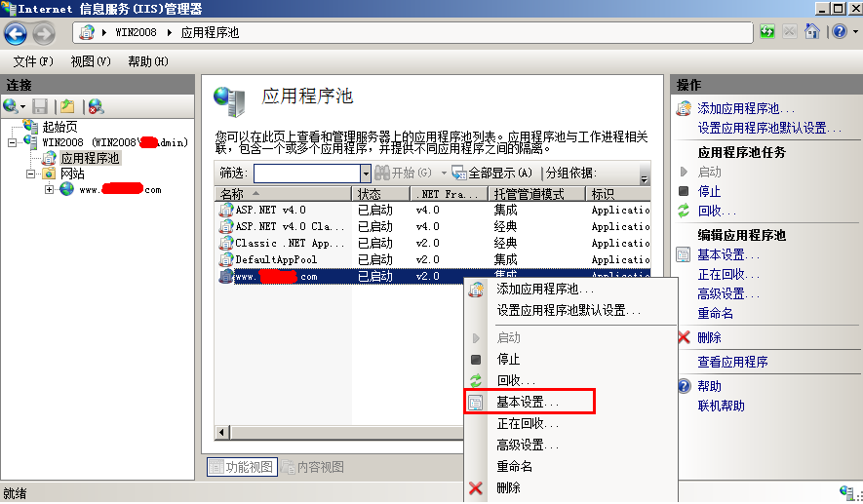This screenshot has height=504, width=863.
Task: Open the Home icon in top toolbar
Action: [812, 31]
